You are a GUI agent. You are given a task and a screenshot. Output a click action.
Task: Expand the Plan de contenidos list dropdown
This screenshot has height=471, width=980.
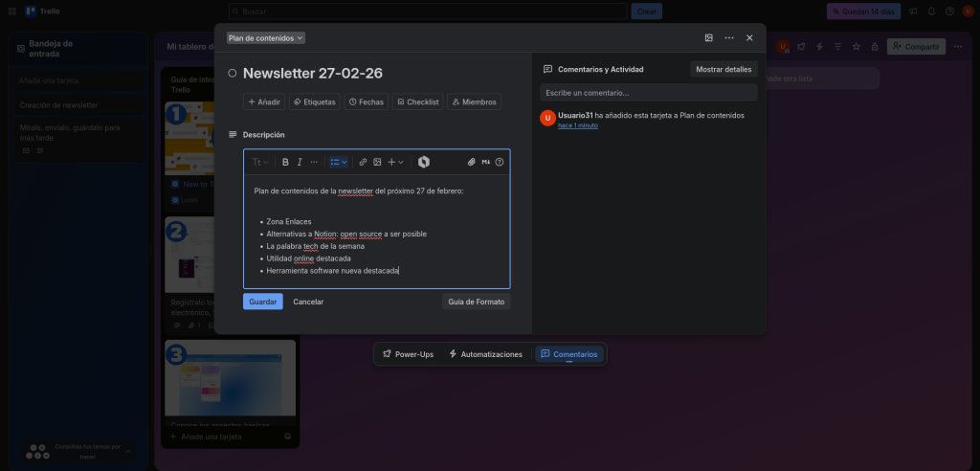point(266,38)
